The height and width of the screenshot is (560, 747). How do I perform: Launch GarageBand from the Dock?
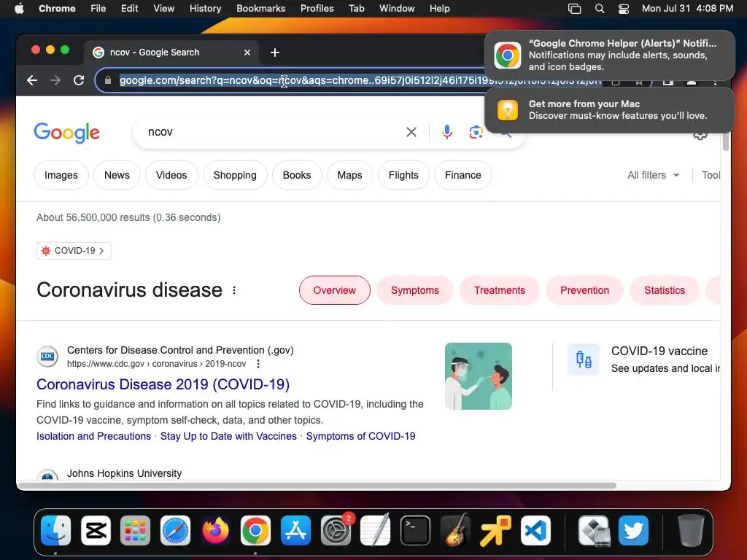tap(455, 531)
